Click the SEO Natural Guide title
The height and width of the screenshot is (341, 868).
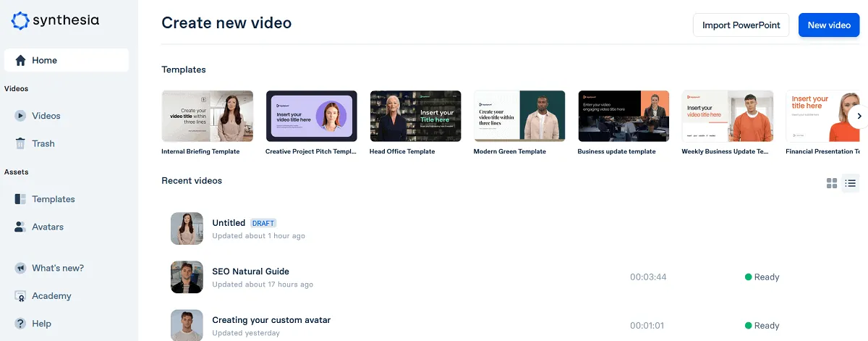[250, 271]
